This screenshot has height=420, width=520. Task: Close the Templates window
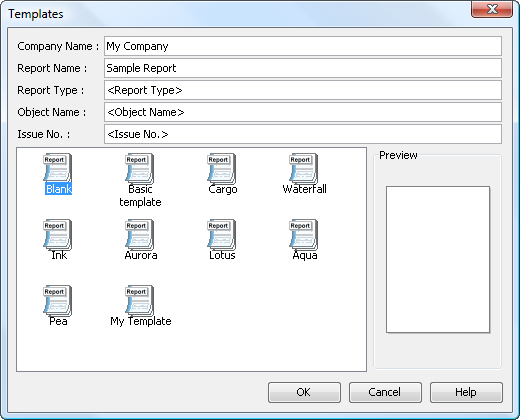tap(492, 9)
